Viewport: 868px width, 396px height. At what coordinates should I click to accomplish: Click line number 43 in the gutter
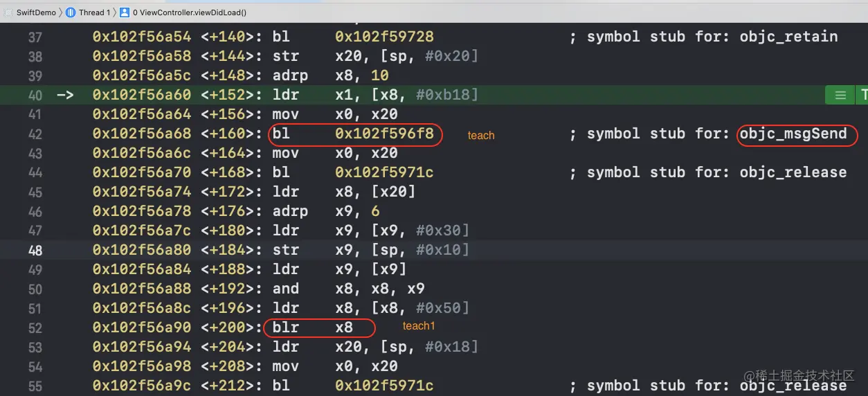point(35,153)
